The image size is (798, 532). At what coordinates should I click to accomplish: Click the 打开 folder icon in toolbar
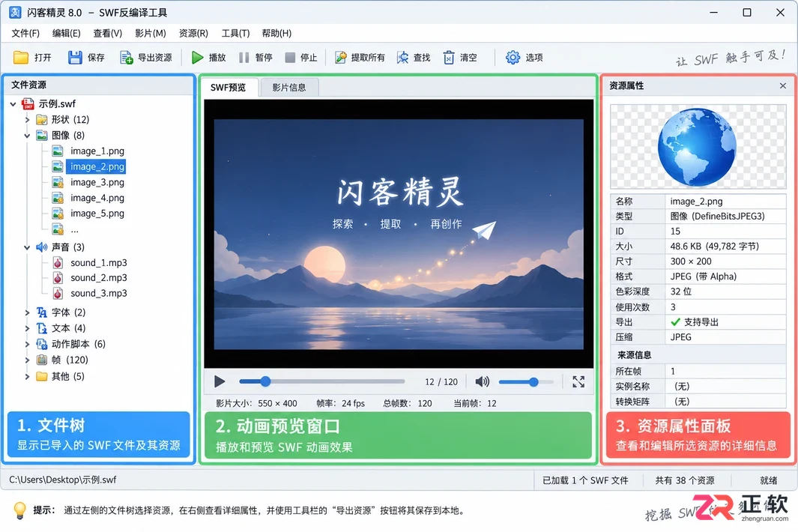[21, 58]
